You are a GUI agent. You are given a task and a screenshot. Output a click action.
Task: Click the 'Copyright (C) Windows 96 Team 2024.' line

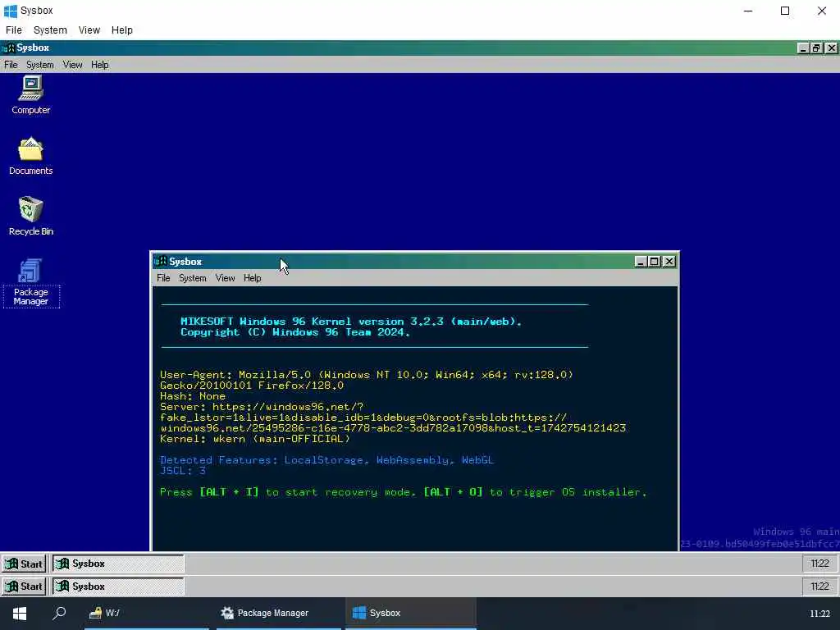coord(295,332)
